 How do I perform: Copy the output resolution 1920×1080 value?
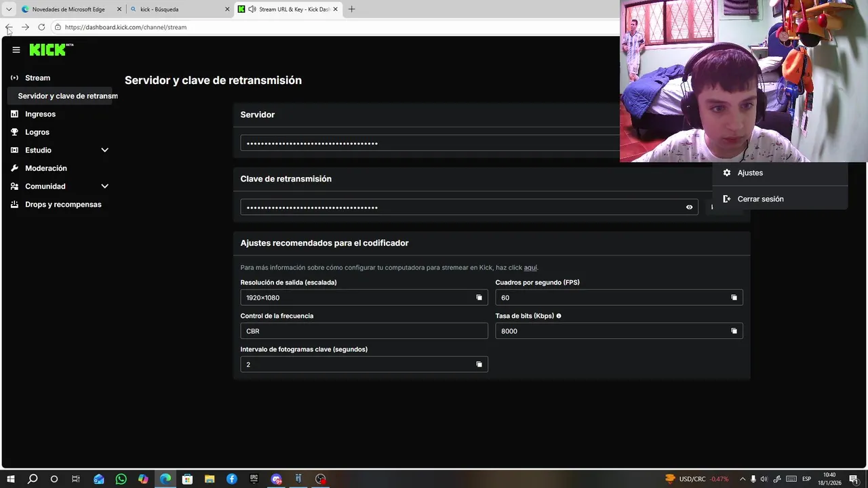[479, 298]
